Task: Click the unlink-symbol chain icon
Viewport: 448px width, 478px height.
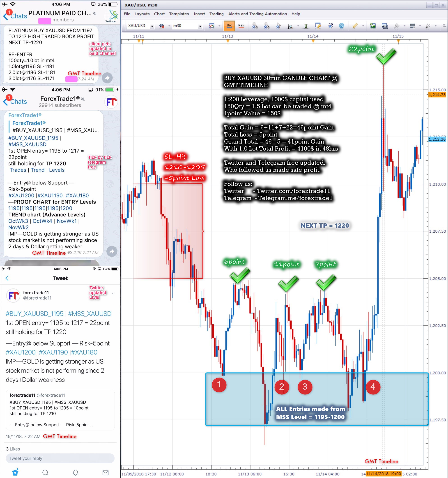Action: click(x=162, y=26)
